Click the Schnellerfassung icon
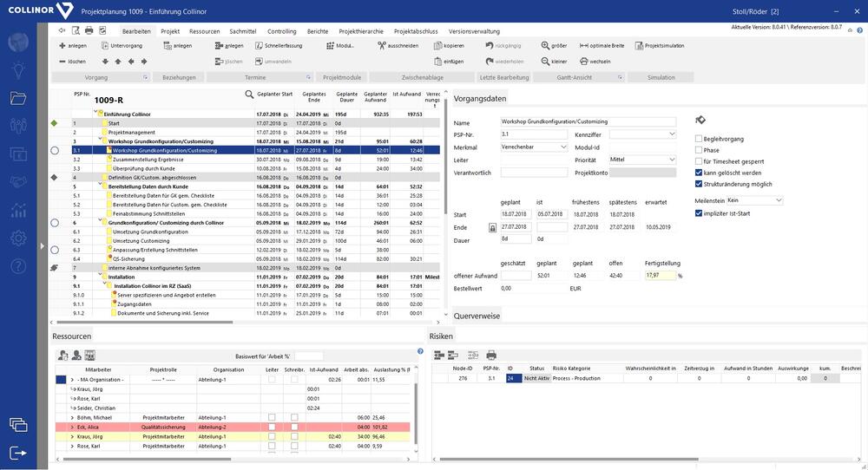The image size is (868, 470). [258, 46]
